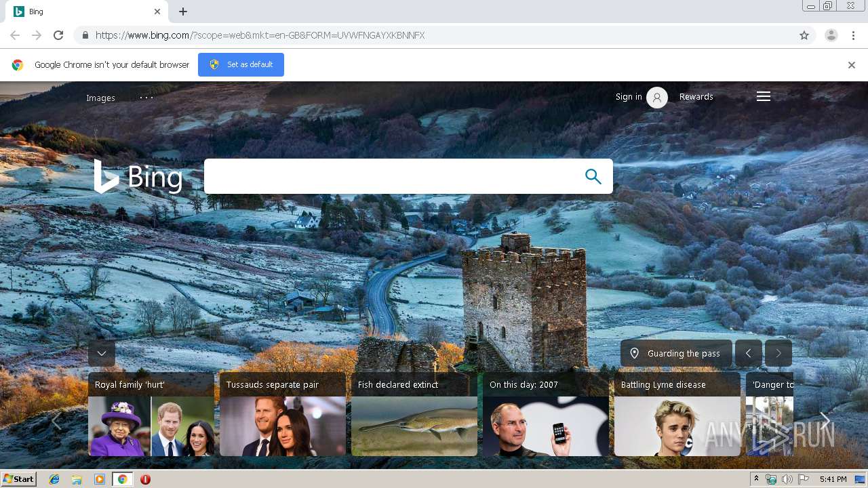
Task: Click the user avatar next to Sign in
Action: (656, 98)
